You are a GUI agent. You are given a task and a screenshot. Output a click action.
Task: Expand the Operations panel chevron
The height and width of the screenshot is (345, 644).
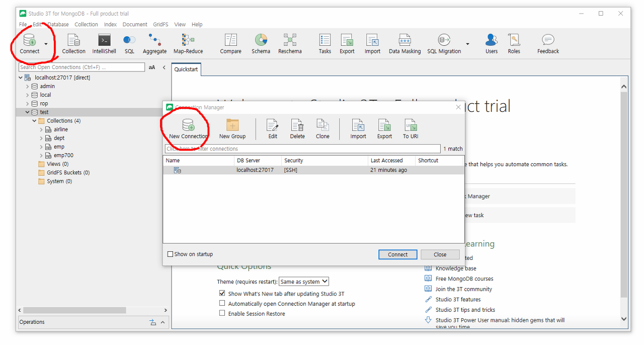[x=163, y=322]
